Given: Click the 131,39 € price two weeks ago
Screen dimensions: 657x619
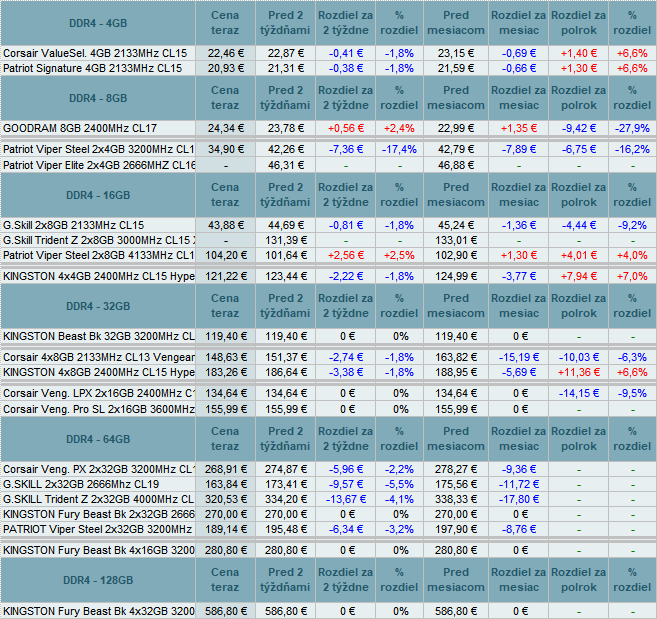Looking at the screenshot, I should click(x=285, y=241).
